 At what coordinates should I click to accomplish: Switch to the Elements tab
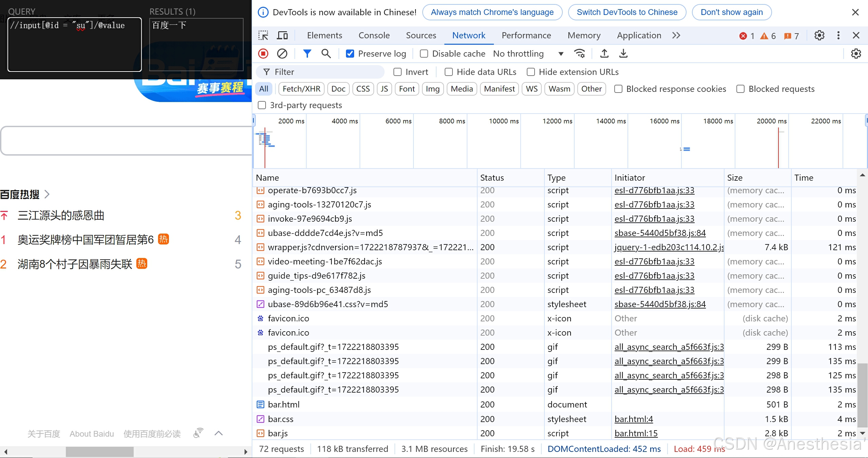pos(324,35)
